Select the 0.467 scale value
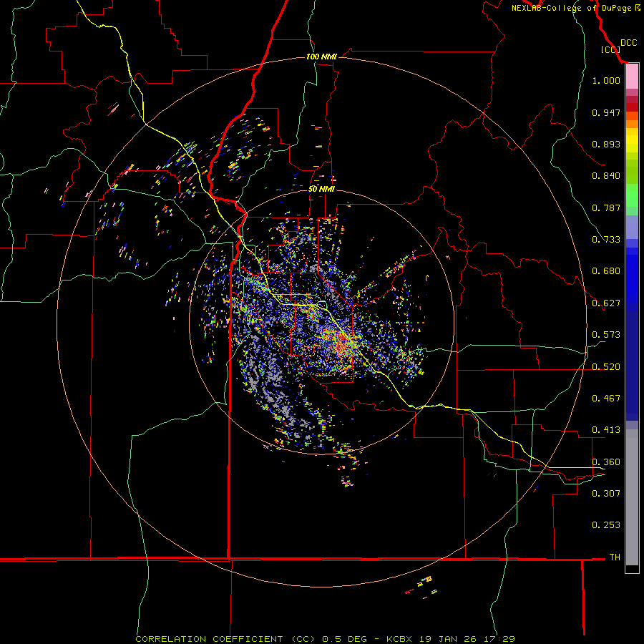644x644 pixels. [606, 399]
